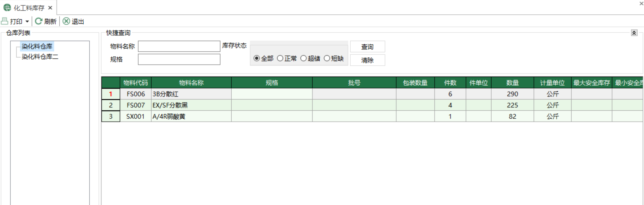644x205 pixels.
Task: Click 公斤 unit cell in FS006 row
Action: click(x=553, y=94)
